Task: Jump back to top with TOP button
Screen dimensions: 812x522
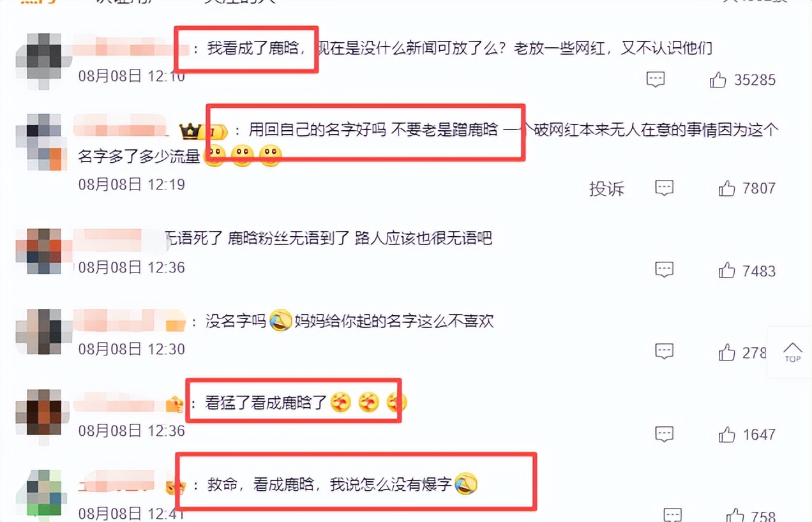Action: pos(792,352)
